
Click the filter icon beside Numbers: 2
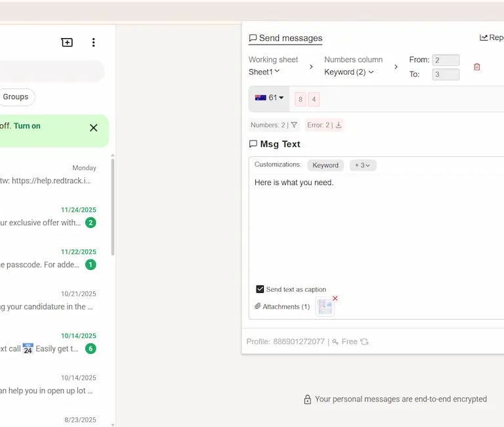pyautogui.click(x=294, y=125)
